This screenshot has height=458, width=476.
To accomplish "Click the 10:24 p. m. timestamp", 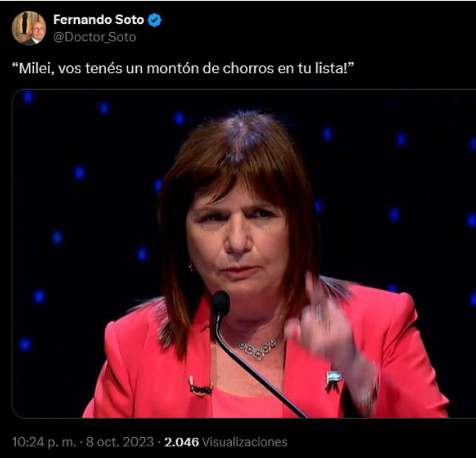I will (44, 442).
